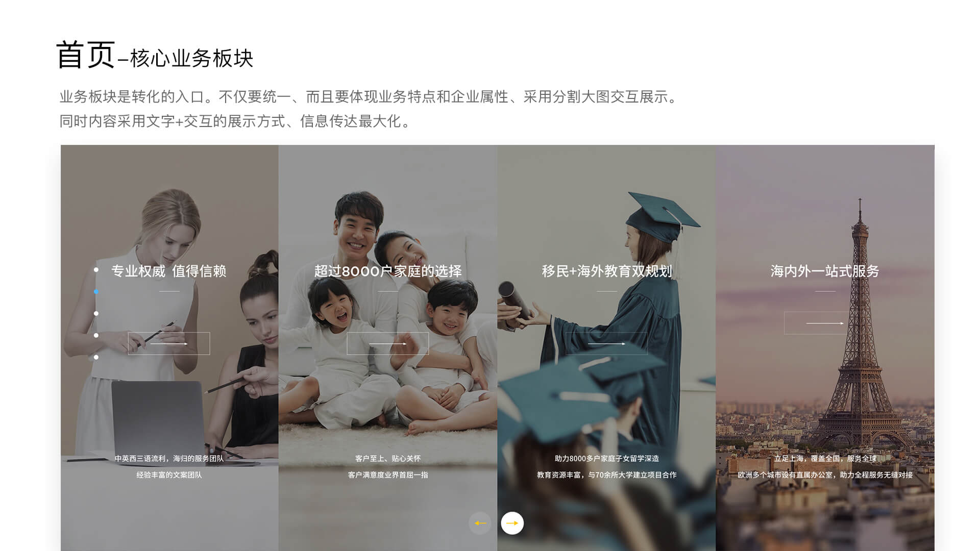
Task: Click the 经验丰富的文案团队 caption
Action: pyautogui.click(x=169, y=475)
